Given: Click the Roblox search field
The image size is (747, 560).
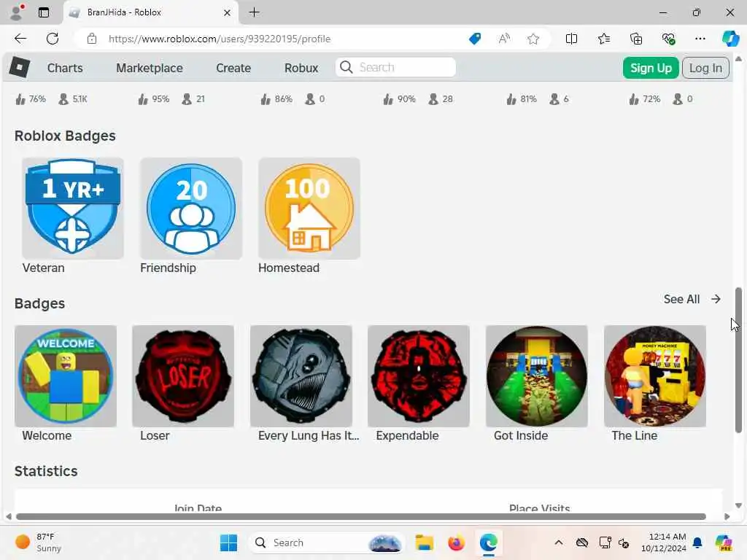Looking at the screenshot, I should [395, 67].
